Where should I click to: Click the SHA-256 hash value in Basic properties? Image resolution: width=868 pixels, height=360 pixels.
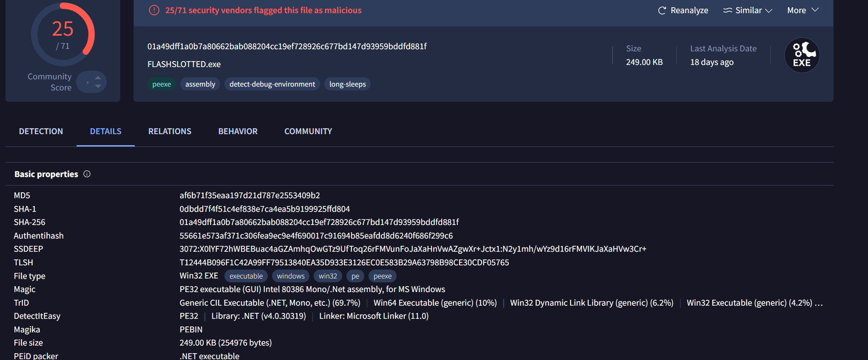[319, 222]
